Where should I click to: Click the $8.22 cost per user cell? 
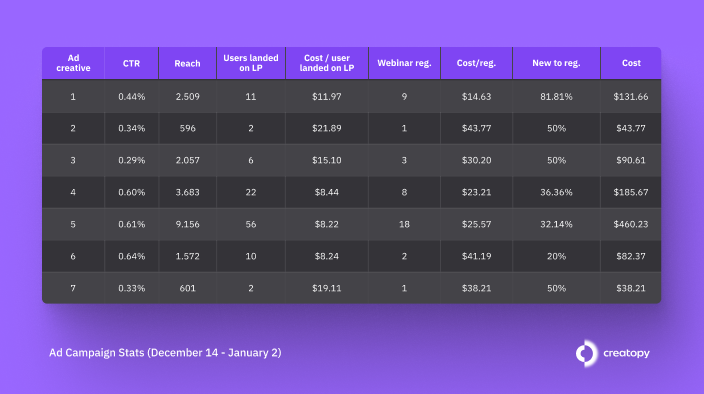pyautogui.click(x=327, y=224)
